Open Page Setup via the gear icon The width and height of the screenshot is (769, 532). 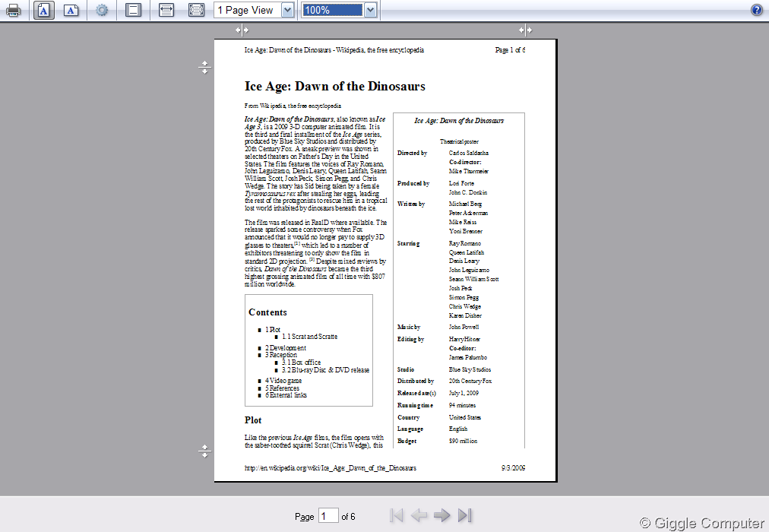click(x=102, y=10)
